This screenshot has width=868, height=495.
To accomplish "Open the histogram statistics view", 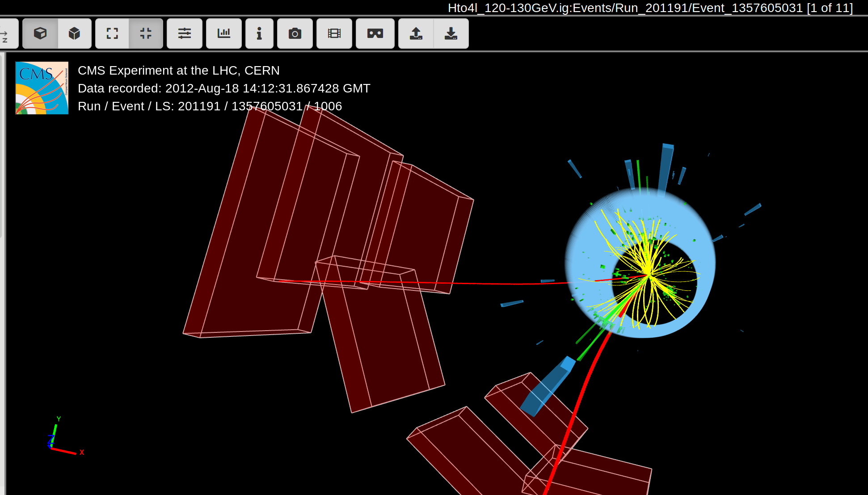I will click(224, 33).
